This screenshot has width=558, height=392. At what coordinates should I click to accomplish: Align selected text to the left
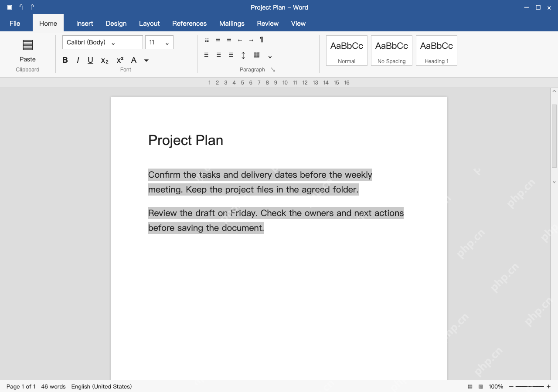click(x=206, y=55)
